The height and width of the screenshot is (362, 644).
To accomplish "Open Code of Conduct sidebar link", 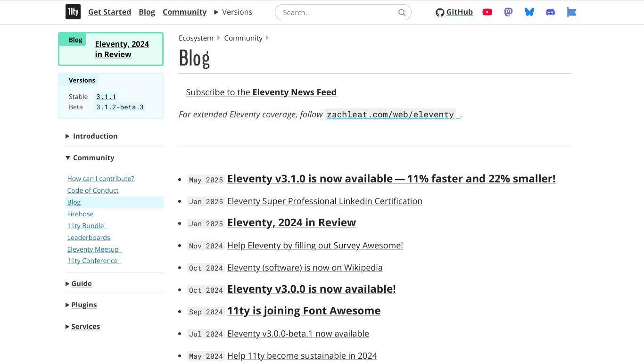I will point(93,190).
